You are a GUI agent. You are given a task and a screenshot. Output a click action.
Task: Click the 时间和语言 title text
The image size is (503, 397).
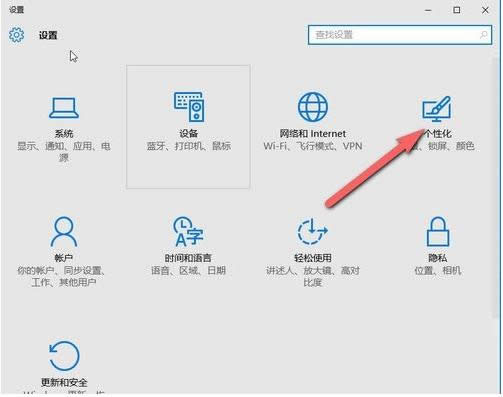188,258
